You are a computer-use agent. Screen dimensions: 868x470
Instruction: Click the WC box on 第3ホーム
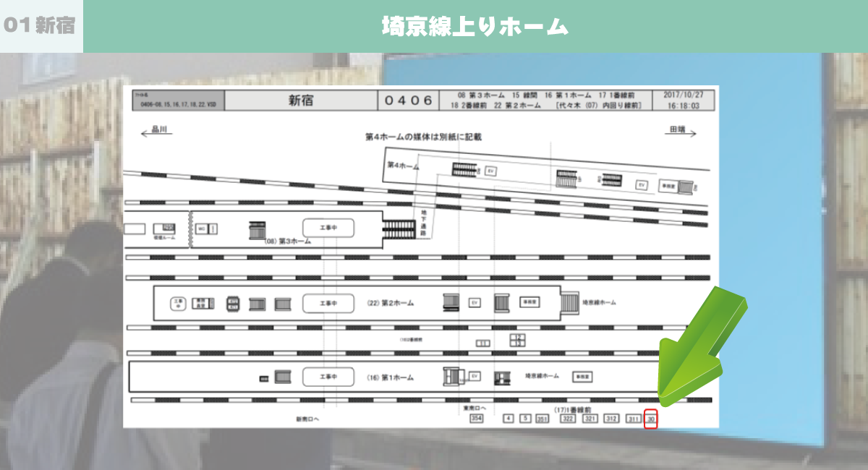(203, 229)
